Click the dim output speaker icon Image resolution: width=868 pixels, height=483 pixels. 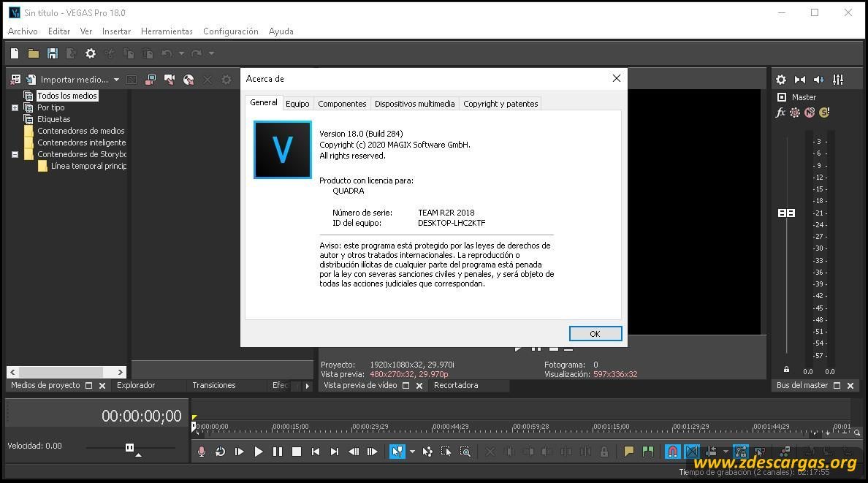(x=819, y=80)
